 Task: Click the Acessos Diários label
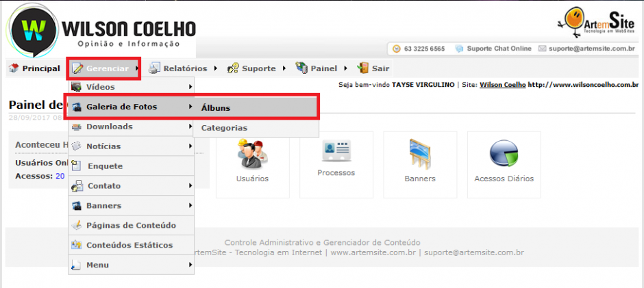pyautogui.click(x=504, y=179)
